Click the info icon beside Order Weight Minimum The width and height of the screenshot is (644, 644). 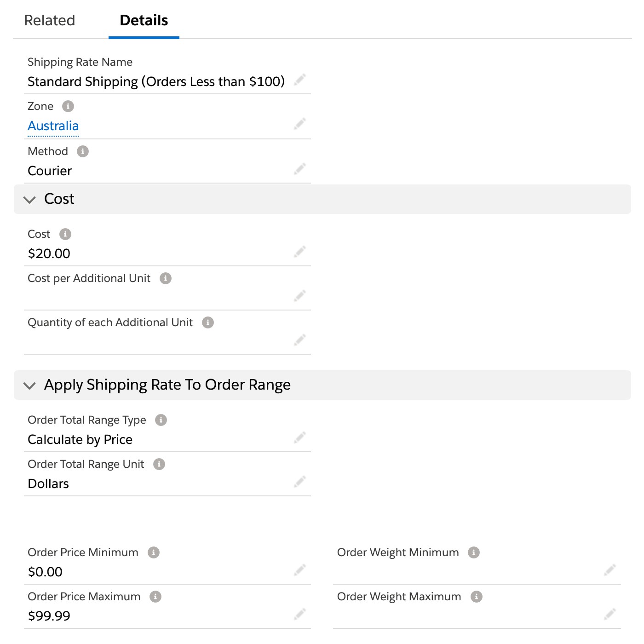coord(474,552)
